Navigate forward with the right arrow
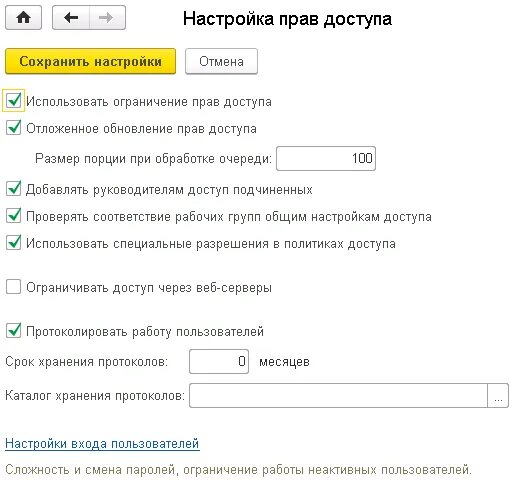The width and height of the screenshot is (517, 482). coord(107,18)
